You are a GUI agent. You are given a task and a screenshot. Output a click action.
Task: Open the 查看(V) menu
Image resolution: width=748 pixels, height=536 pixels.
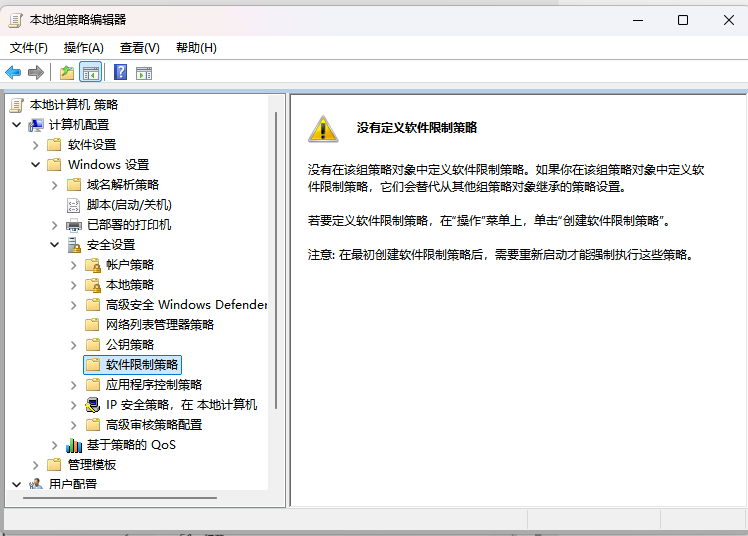pos(139,48)
